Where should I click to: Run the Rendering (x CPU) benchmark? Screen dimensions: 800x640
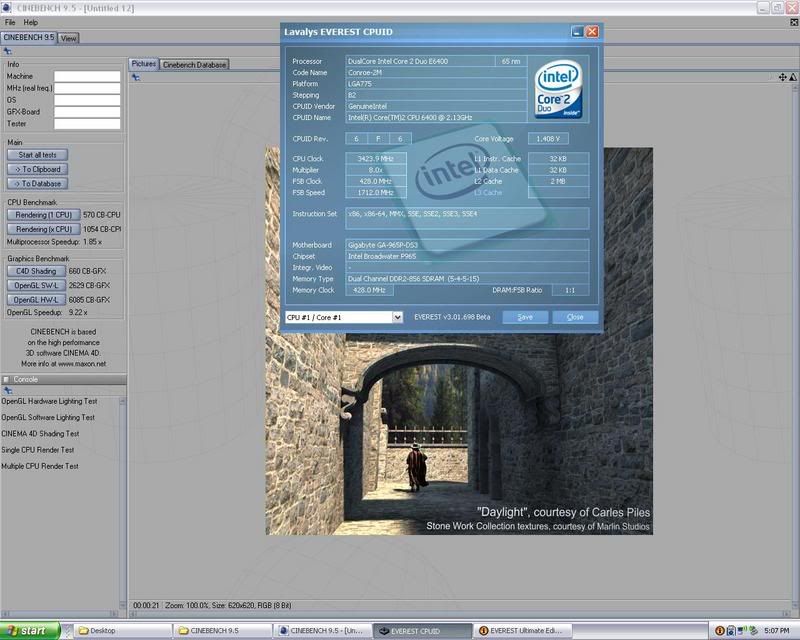click(43, 229)
